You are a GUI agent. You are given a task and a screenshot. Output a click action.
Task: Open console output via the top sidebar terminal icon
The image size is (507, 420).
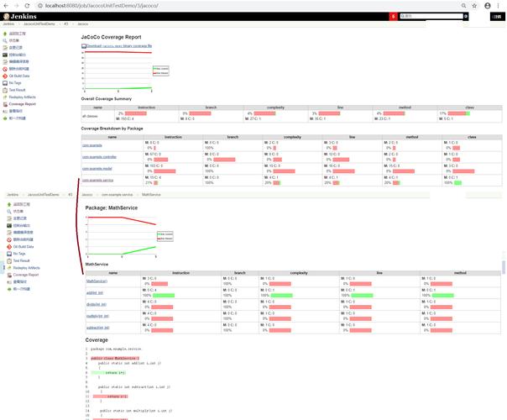coord(5,55)
